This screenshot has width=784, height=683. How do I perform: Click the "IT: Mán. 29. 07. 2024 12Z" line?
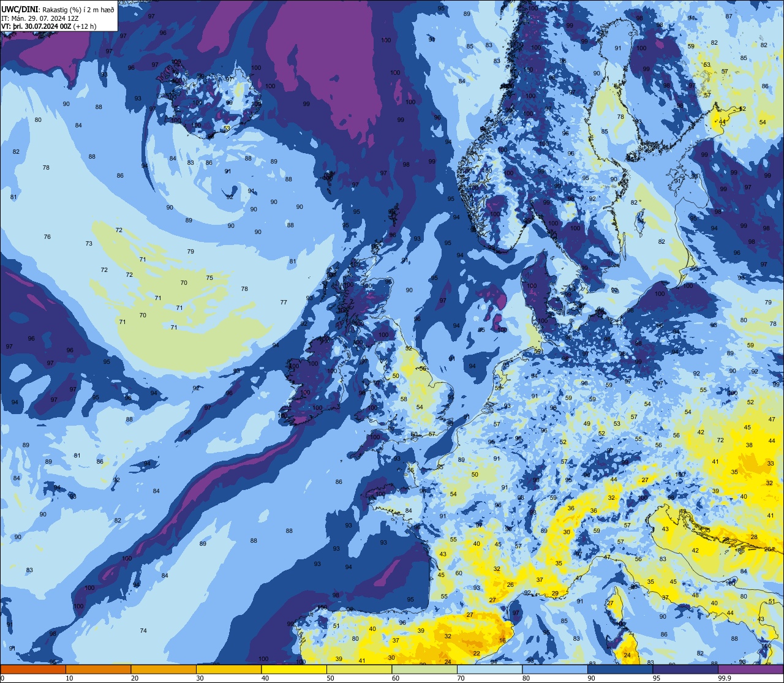(40, 18)
